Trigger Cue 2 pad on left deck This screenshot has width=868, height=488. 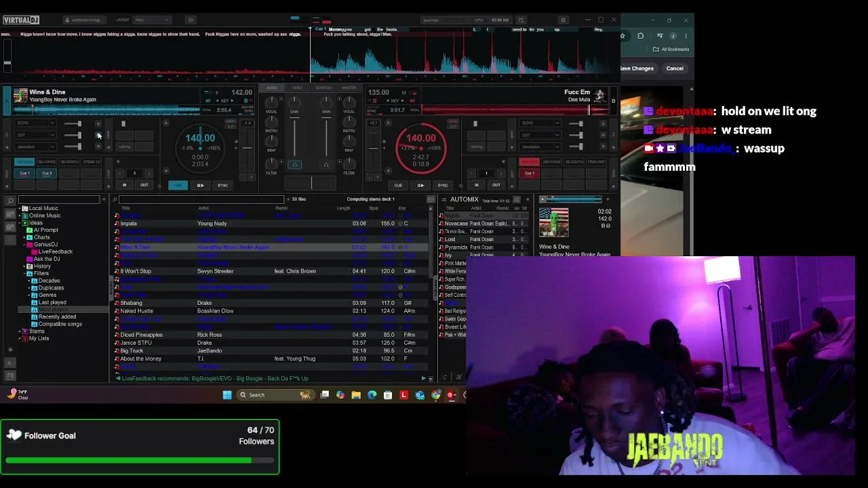tap(47, 174)
